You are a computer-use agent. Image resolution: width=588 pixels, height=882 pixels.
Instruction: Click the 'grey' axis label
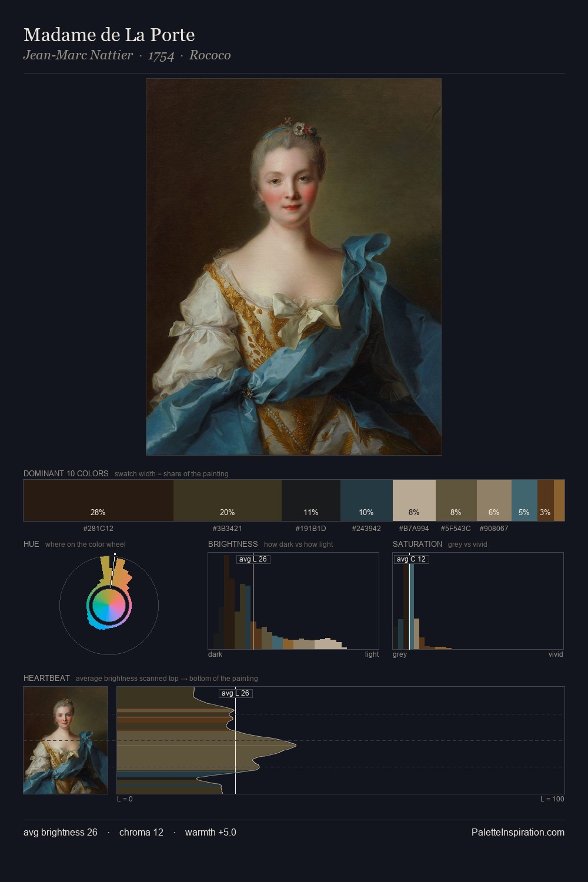pos(400,654)
